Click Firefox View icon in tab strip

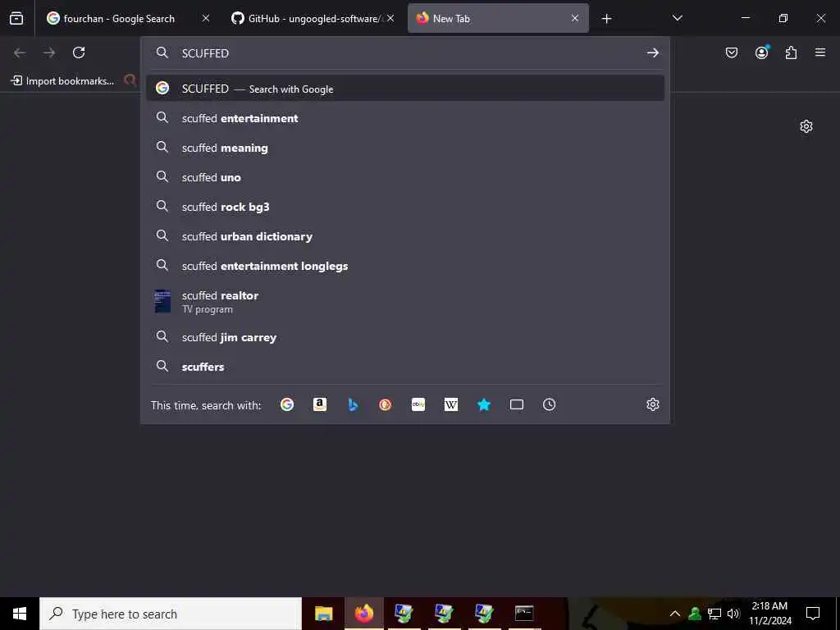tap(16, 19)
